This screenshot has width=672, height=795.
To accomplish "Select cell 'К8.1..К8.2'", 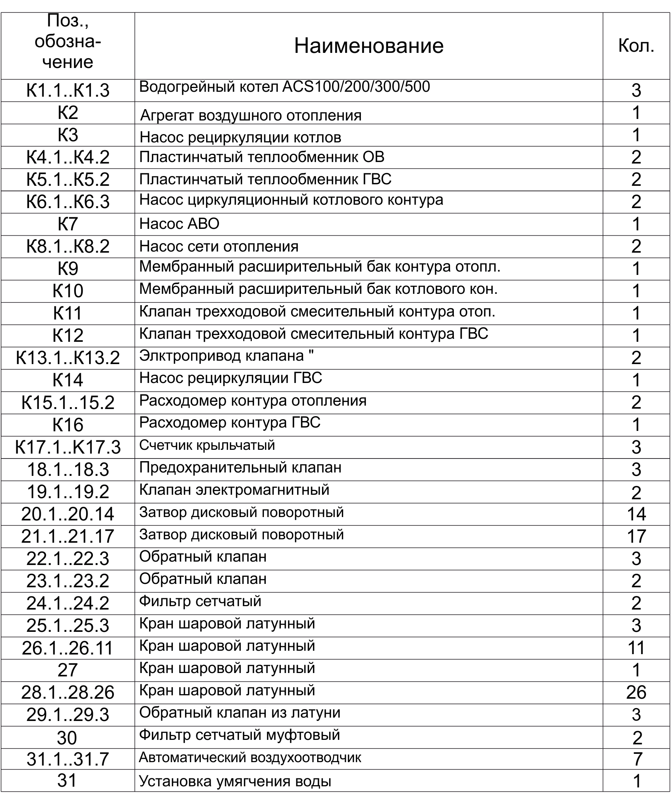I will (x=68, y=246).
